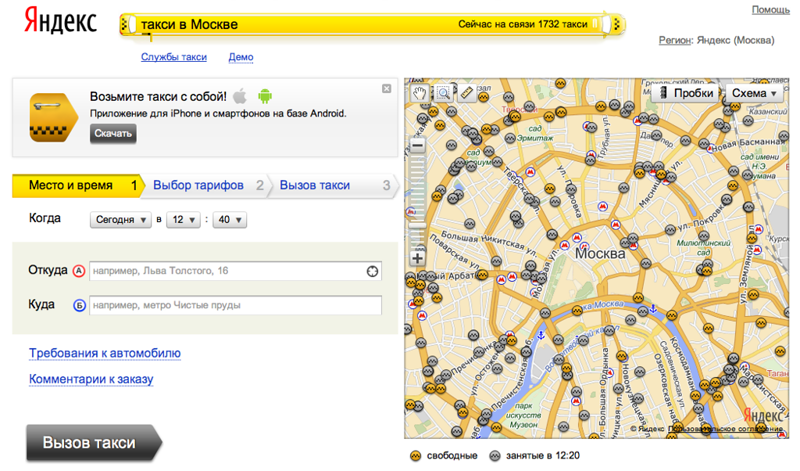
Task: Focus the Куда destination input field
Action: (235, 305)
